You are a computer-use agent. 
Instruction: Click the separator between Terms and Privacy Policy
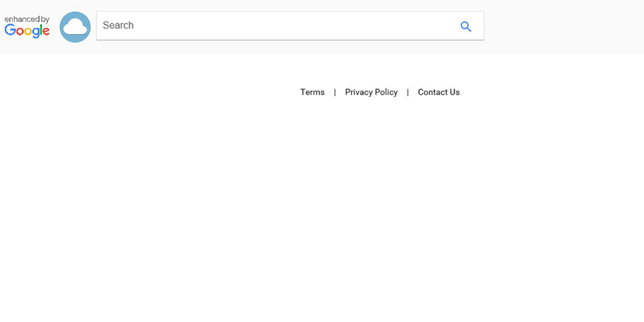click(335, 93)
